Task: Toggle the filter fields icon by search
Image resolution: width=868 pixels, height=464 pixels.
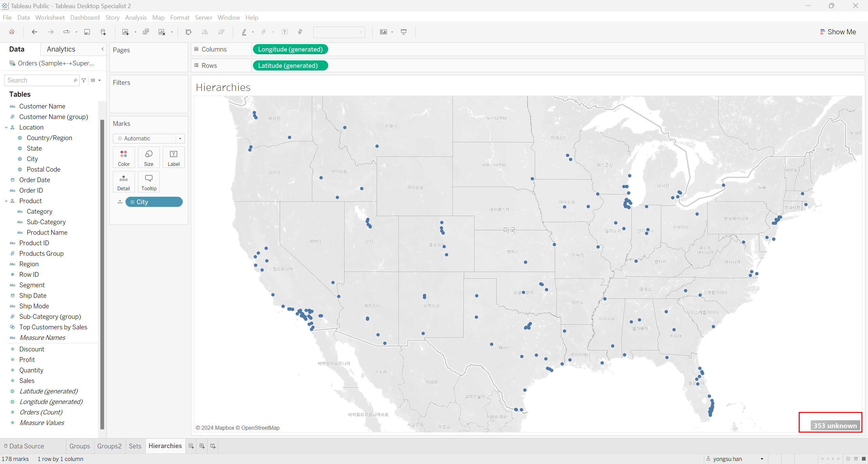Action: tap(83, 80)
